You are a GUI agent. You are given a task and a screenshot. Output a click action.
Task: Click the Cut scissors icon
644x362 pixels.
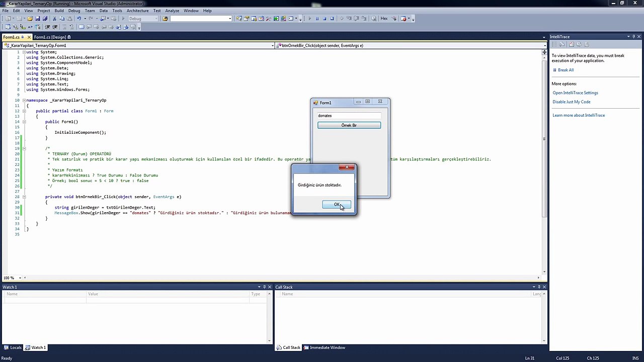(54, 19)
